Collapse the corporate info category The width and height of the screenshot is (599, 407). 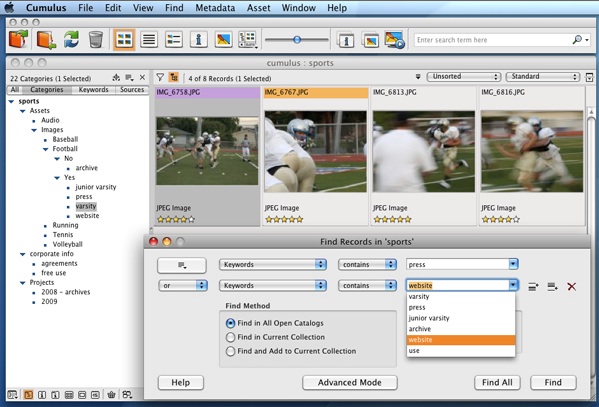(23, 254)
